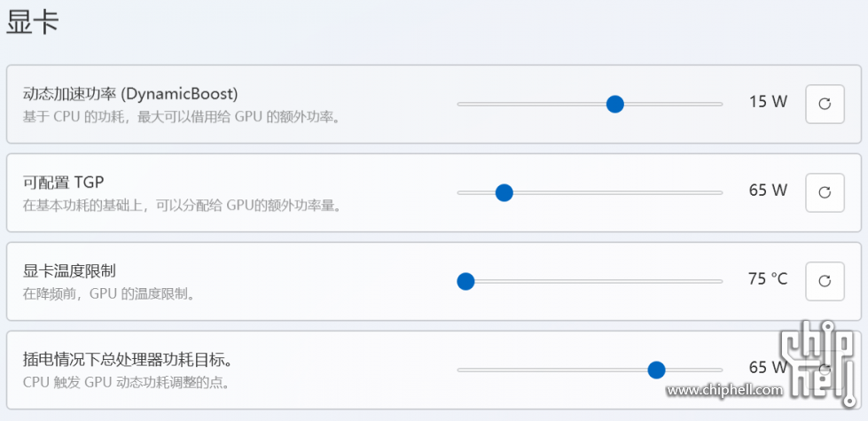Click the 显卡温度限制 setting title

[69, 271]
